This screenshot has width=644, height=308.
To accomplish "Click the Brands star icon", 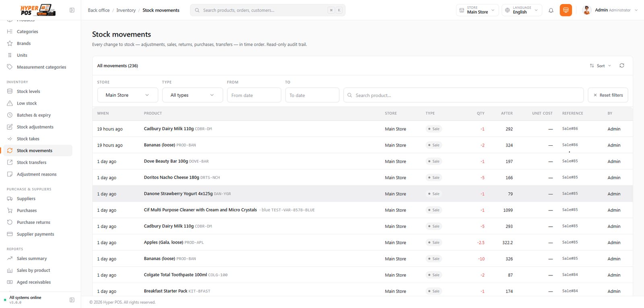I will coord(10,43).
